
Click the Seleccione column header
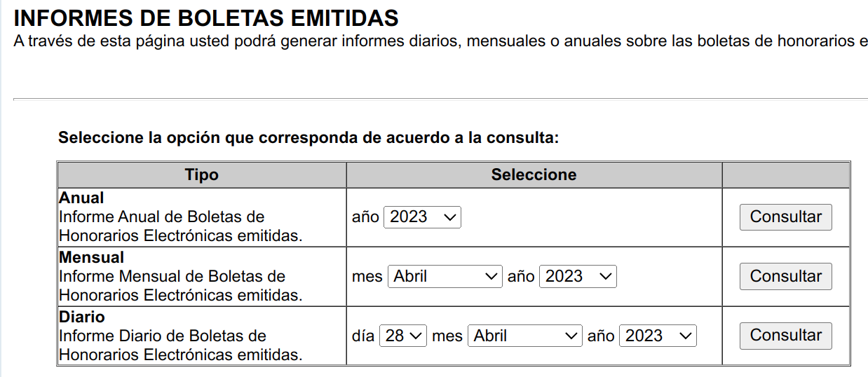534,175
